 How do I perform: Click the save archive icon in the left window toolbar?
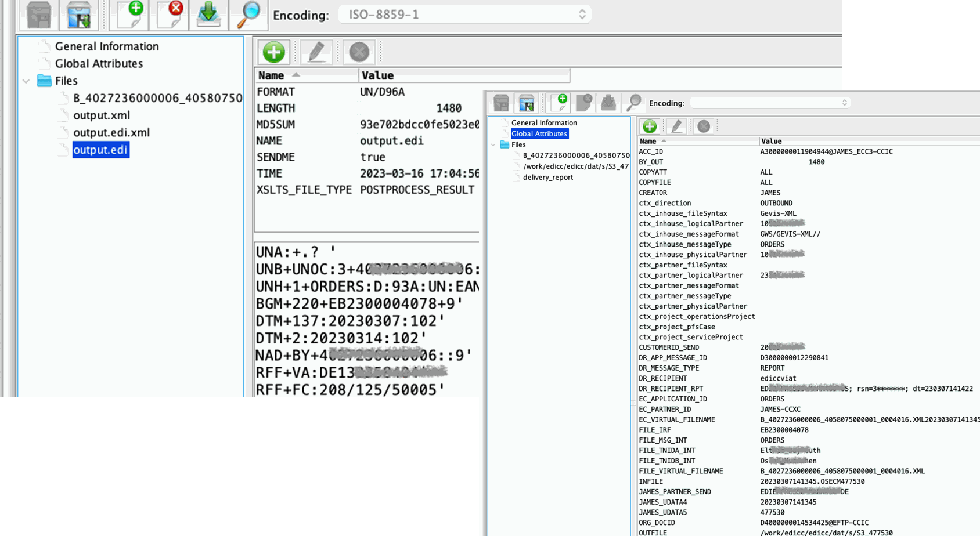(79, 14)
